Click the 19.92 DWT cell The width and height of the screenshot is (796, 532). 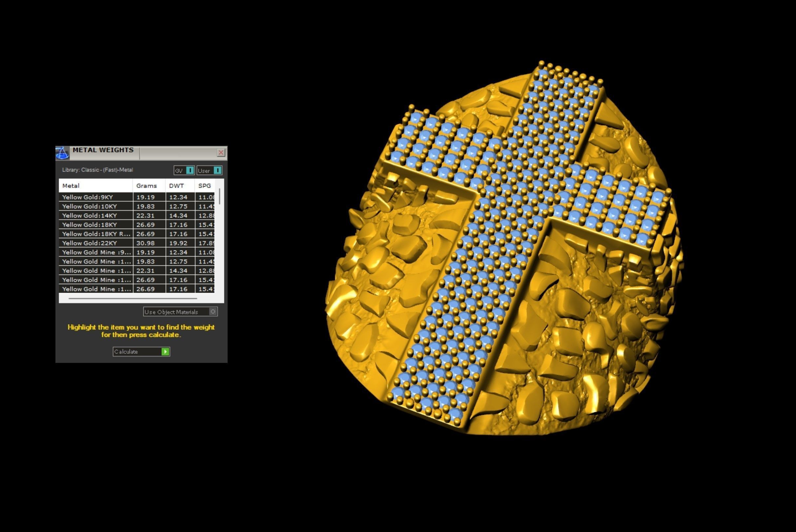click(x=180, y=243)
